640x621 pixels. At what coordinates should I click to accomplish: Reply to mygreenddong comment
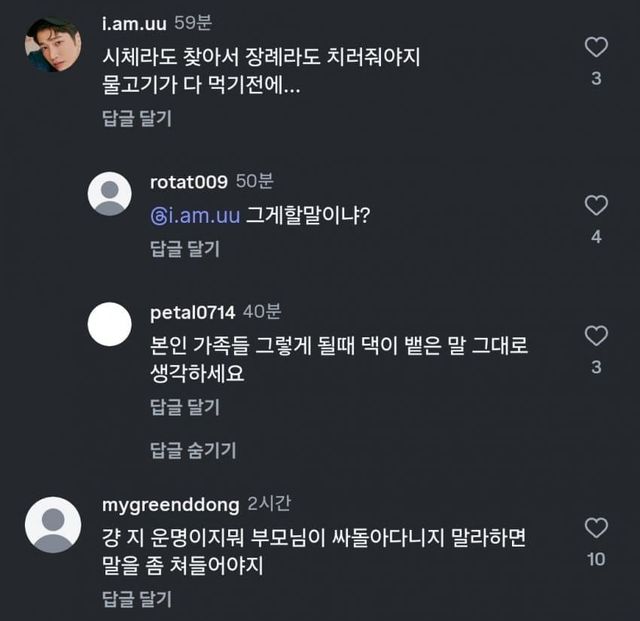(136, 599)
